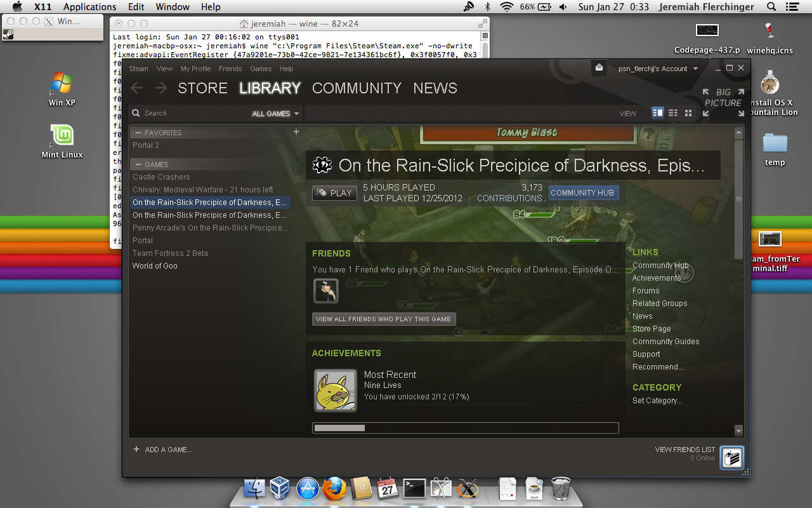Open the Mint Linux desktop icon
812x508 pixels.
62,141
